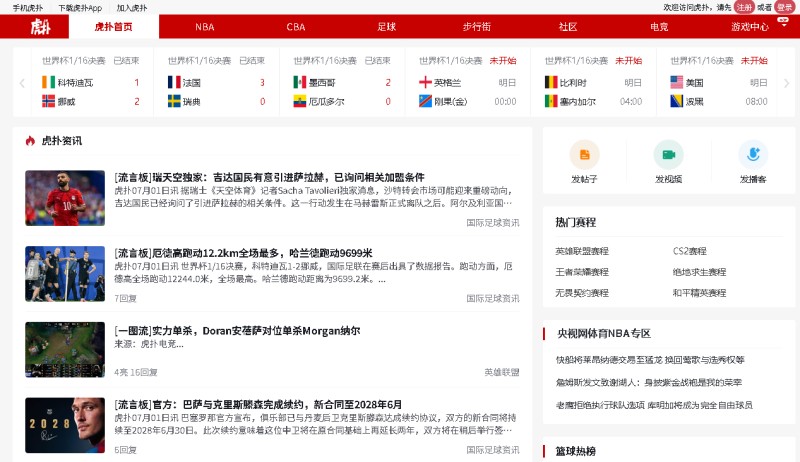Screen dimensions: 800x462
Task: Click the Ecuador flag icon
Action: tap(299, 101)
